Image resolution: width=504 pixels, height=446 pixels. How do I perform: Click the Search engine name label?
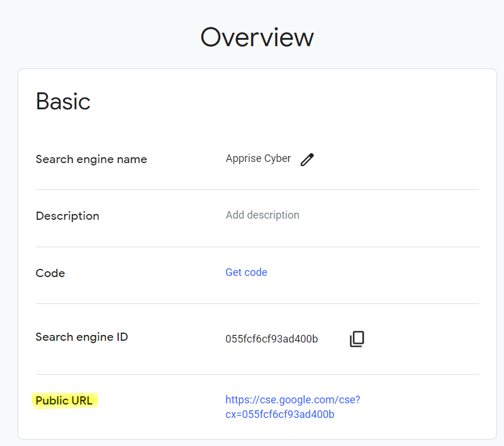pyautogui.click(x=91, y=159)
